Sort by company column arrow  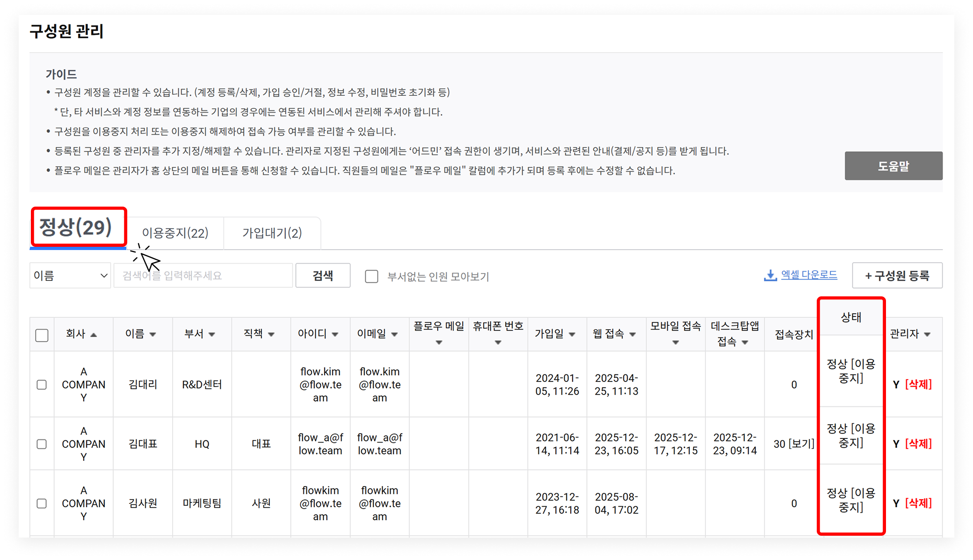pos(94,335)
